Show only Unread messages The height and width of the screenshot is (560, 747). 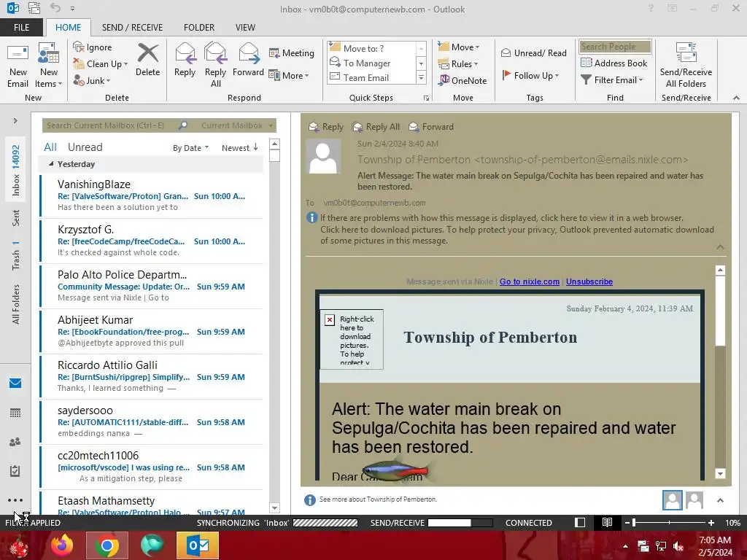click(x=85, y=147)
